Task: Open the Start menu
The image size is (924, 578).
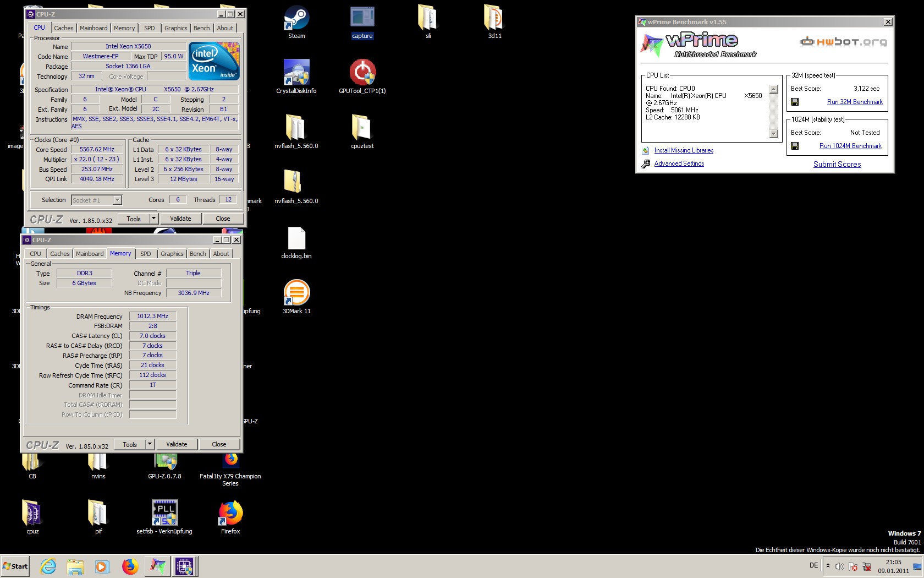Action: 15,566
